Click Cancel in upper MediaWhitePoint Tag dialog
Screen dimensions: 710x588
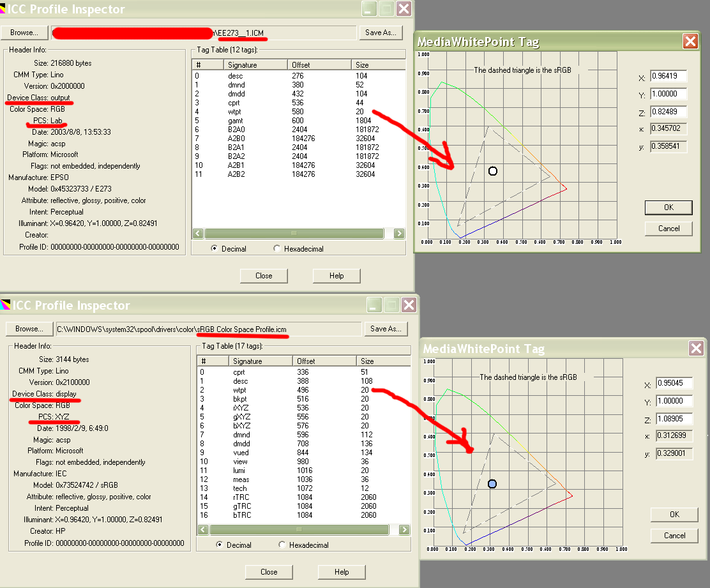click(668, 229)
